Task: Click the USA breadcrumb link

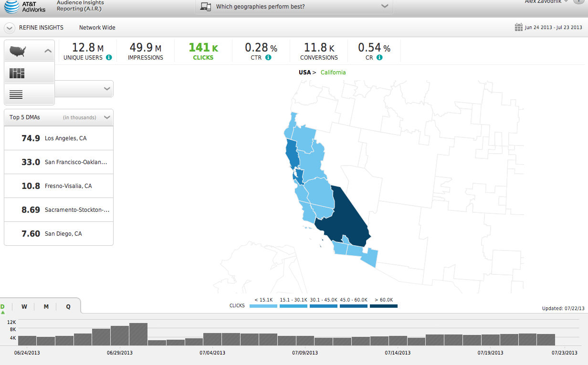Action: tap(304, 72)
